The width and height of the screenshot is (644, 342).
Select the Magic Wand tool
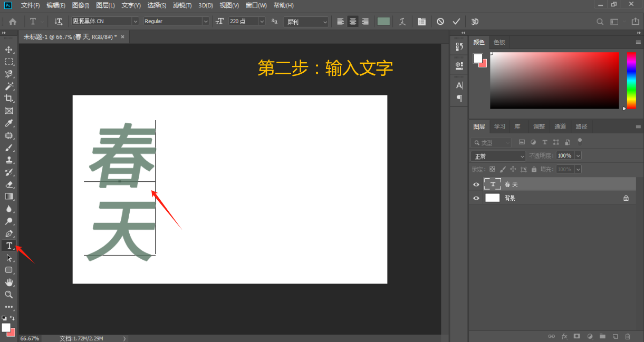pos(9,86)
